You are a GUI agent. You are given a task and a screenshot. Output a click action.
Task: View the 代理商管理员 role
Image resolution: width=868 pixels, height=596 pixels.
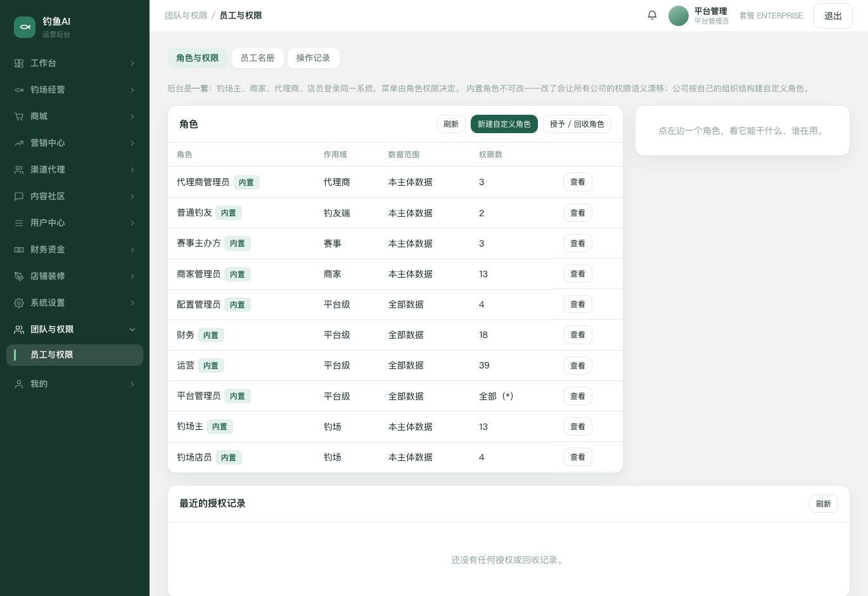[578, 182]
